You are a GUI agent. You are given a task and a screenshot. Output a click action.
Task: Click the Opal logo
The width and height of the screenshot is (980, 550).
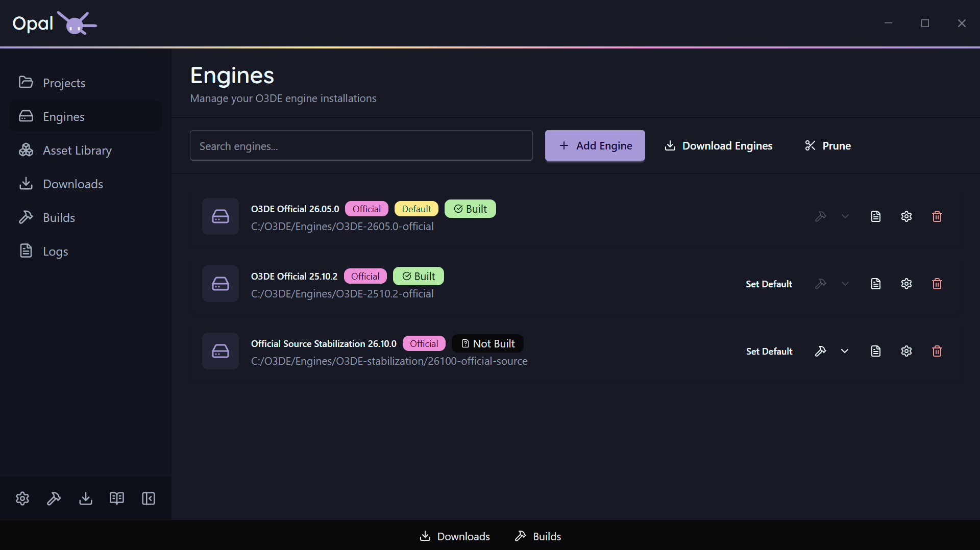[55, 23]
